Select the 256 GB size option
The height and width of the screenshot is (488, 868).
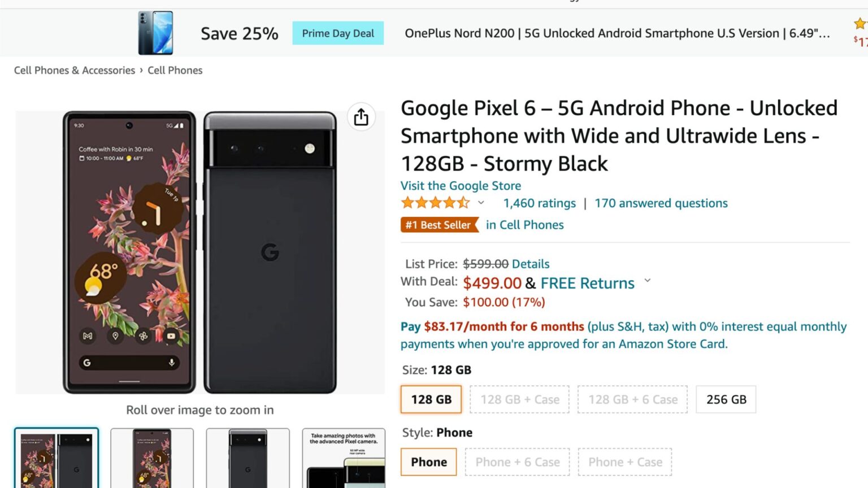pos(726,399)
